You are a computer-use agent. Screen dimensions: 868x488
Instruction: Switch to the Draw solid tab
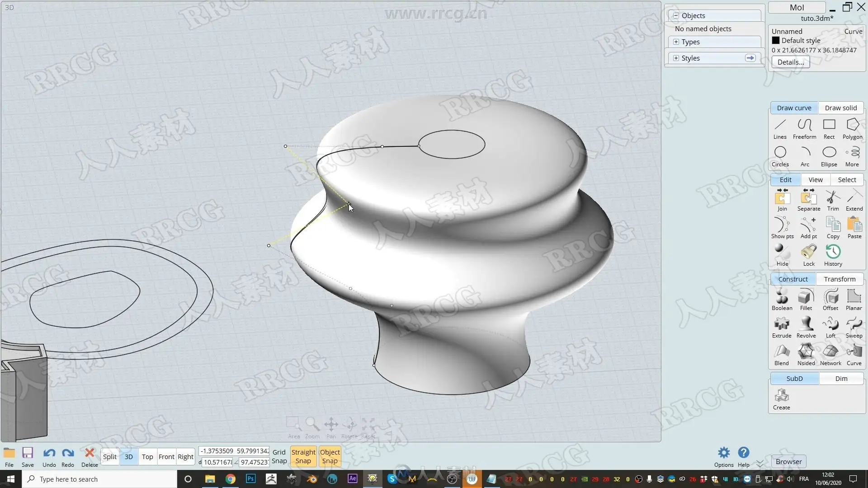[x=840, y=108]
